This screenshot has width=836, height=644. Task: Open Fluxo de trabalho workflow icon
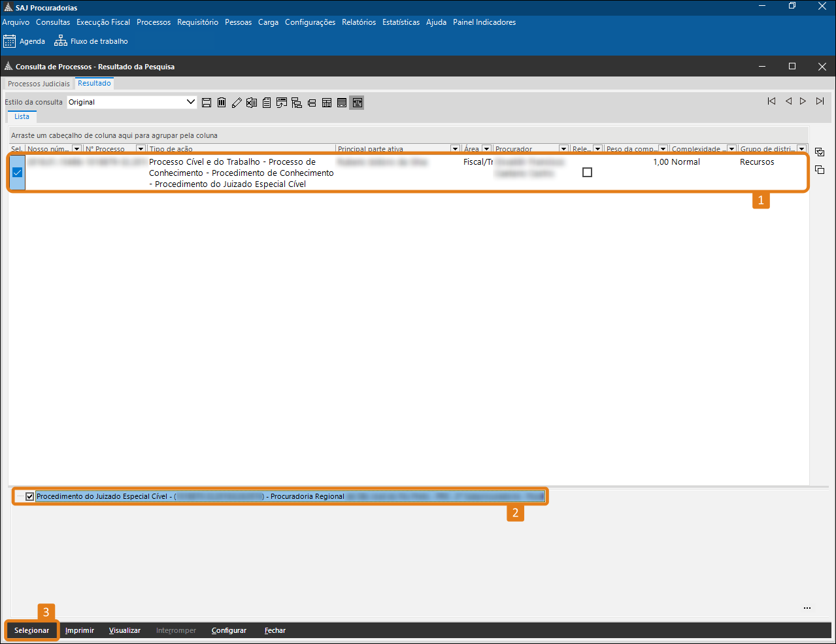(x=61, y=41)
